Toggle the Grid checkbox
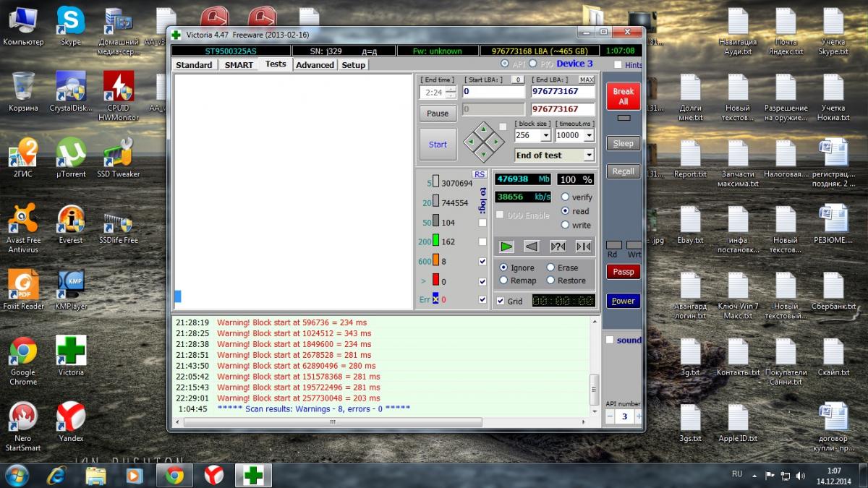Viewport: 868px width, 488px height. pos(501,301)
